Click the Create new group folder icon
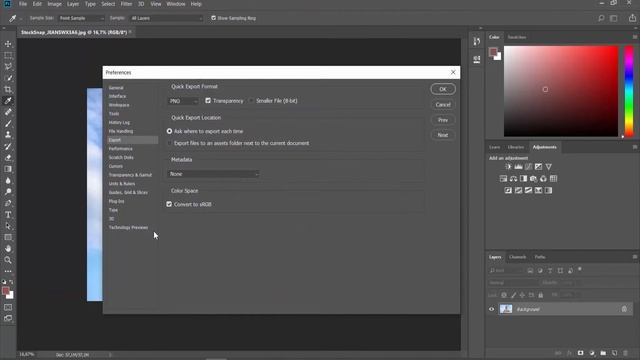The height and width of the screenshot is (360, 640). pos(603,353)
